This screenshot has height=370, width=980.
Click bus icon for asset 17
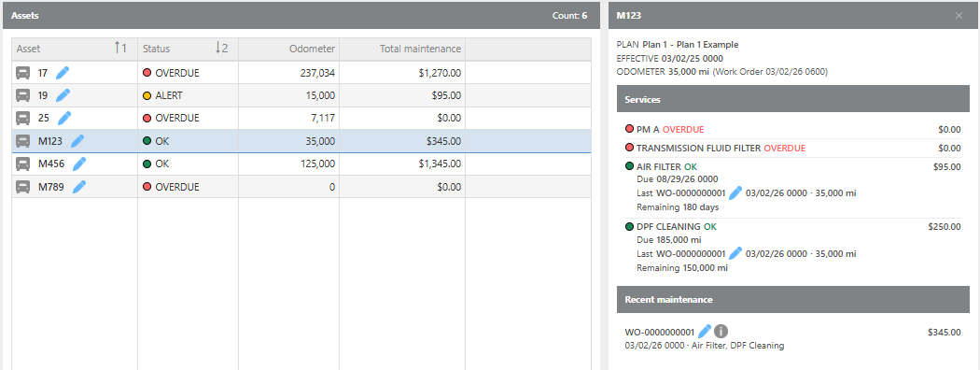23,73
